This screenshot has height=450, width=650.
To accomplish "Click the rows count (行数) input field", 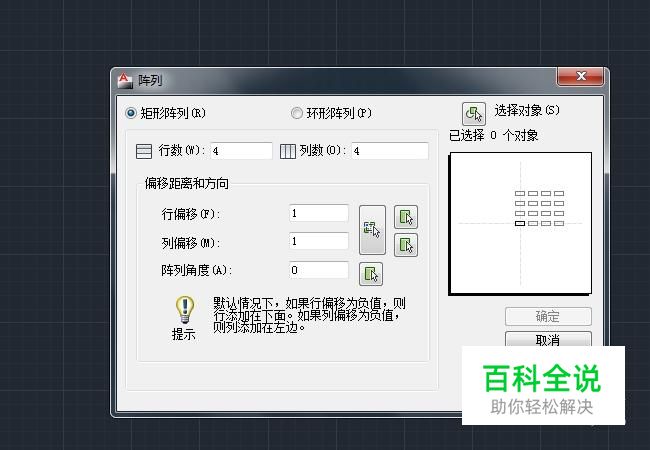I will 241,151.
